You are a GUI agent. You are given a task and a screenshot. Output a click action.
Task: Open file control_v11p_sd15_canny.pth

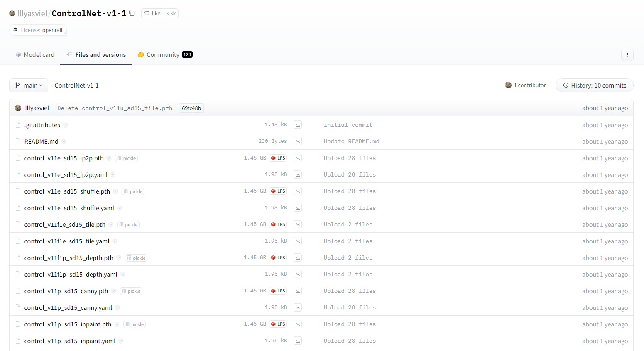pyautogui.click(x=66, y=291)
